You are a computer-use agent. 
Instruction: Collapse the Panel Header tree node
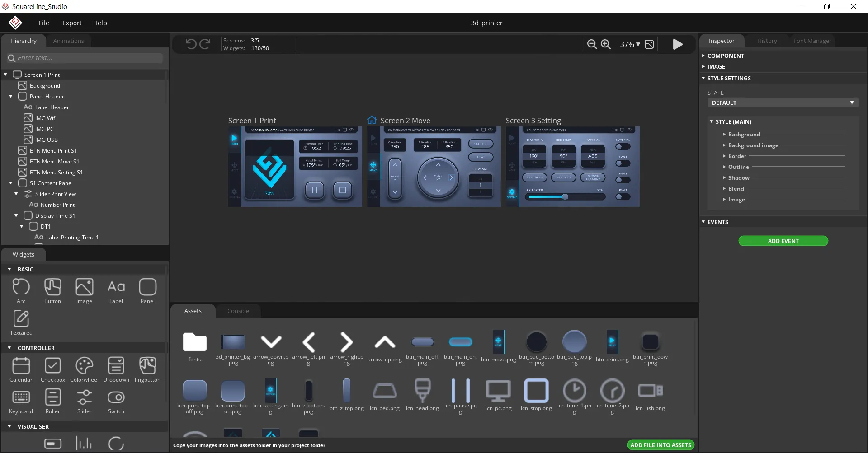pyautogui.click(x=11, y=97)
